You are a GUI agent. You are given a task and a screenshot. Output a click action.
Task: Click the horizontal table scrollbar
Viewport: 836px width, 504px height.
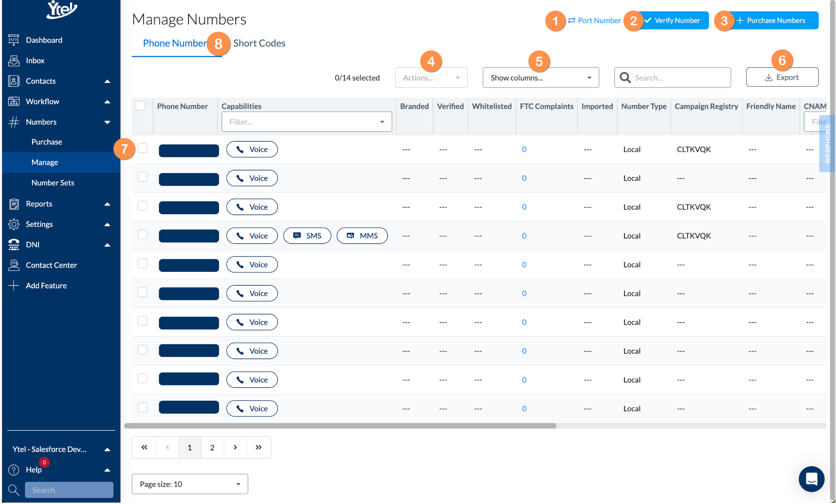(x=340, y=426)
